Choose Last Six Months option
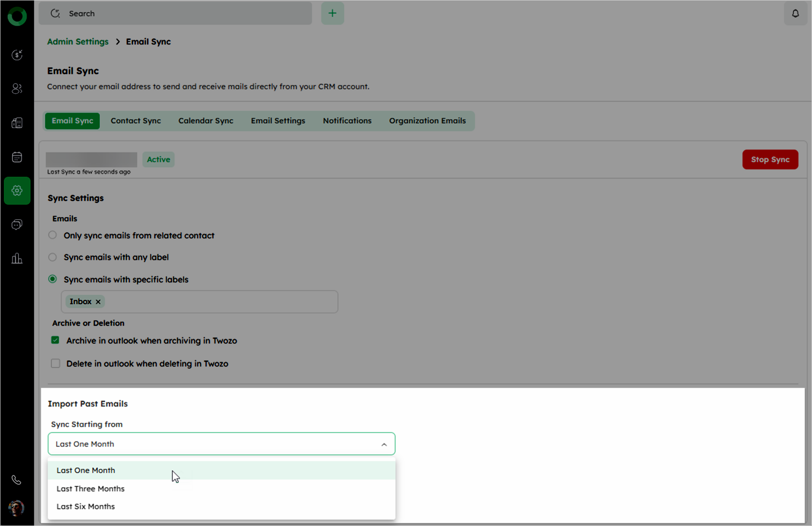 click(86, 506)
